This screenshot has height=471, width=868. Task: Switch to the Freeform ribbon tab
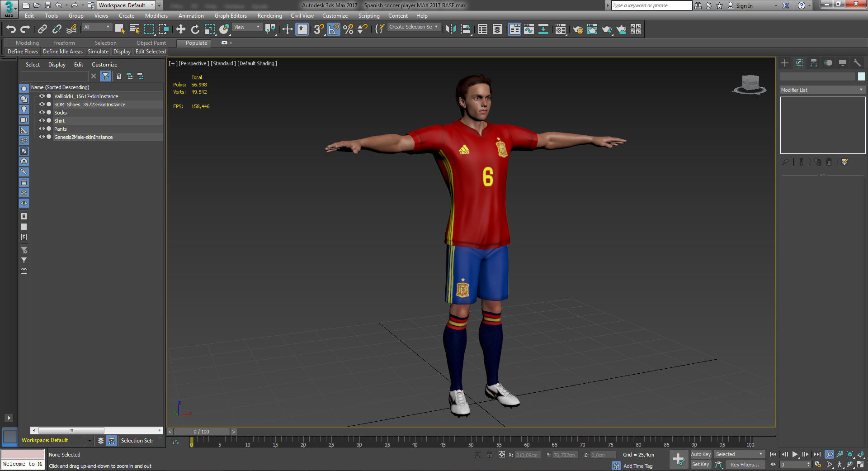(64, 43)
